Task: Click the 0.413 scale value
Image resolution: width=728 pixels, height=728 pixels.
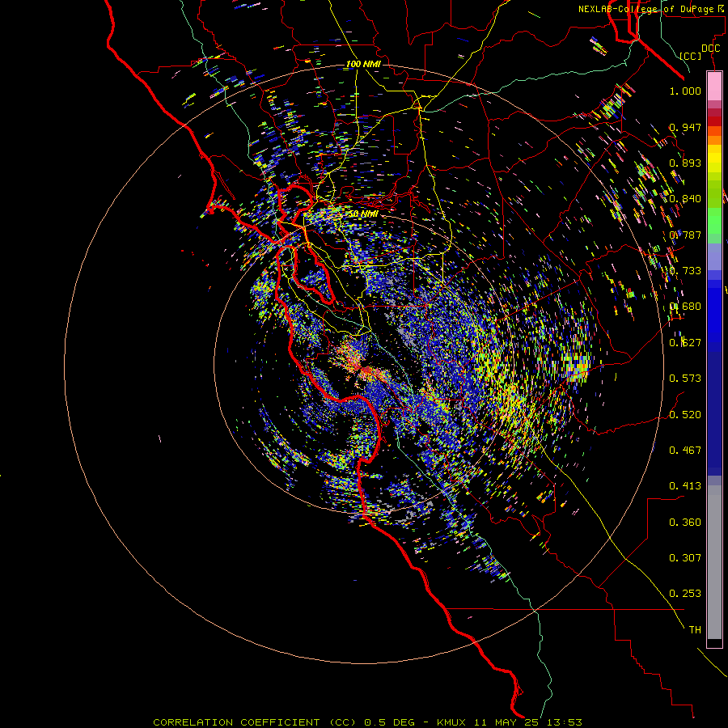Action: pyautogui.click(x=685, y=486)
